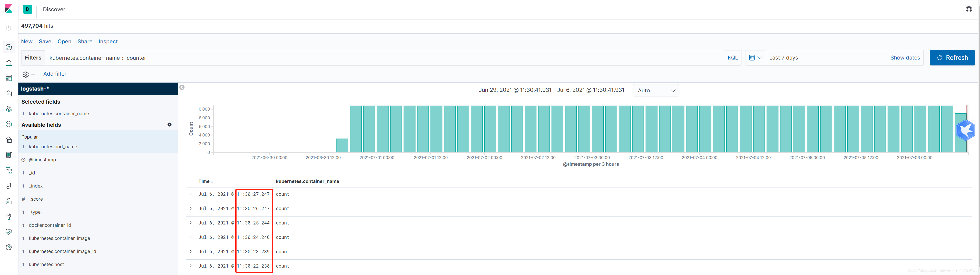Open help menu icon at top right
The width and height of the screenshot is (980, 275).
tap(969, 9)
